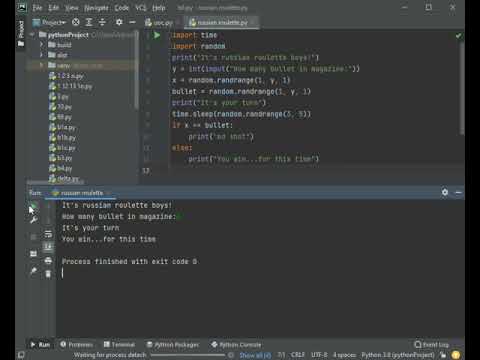The height and width of the screenshot is (360, 480).
Task: Collapse the pythonProject root node
Action: (32, 35)
